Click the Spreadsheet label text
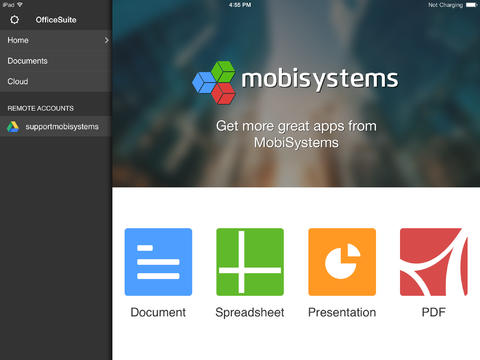Screen dimensions: 480x360 pos(250,313)
